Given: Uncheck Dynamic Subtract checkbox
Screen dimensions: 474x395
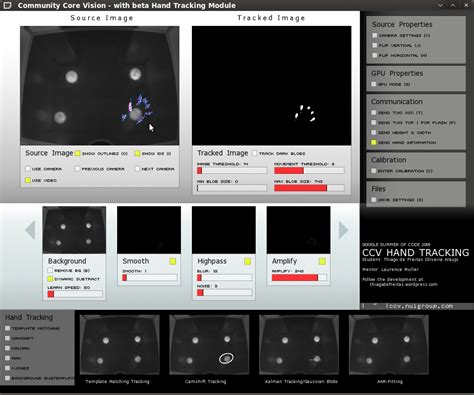Looking at the screenshot, I should tap(50, 279).
